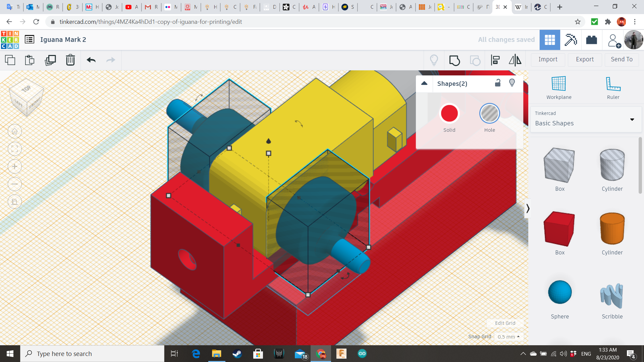Click the Undo arrow
Viewport: 644px width, 362px height.
point(91,60)
